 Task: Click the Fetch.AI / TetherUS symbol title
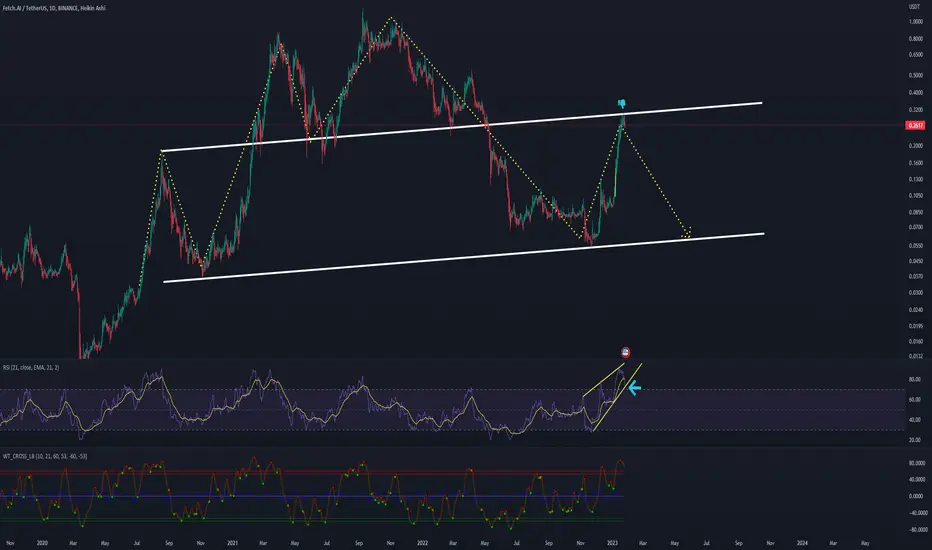(x=54, y=8)
